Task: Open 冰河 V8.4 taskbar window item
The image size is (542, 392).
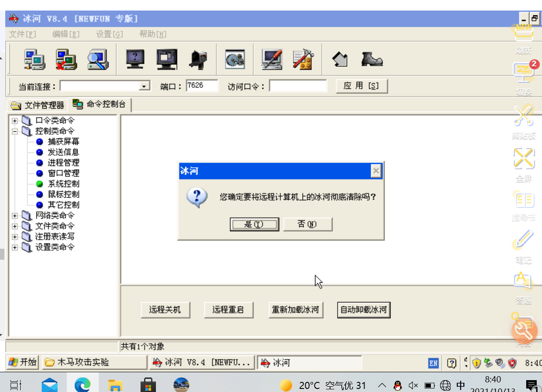Action: pos(202,363)
